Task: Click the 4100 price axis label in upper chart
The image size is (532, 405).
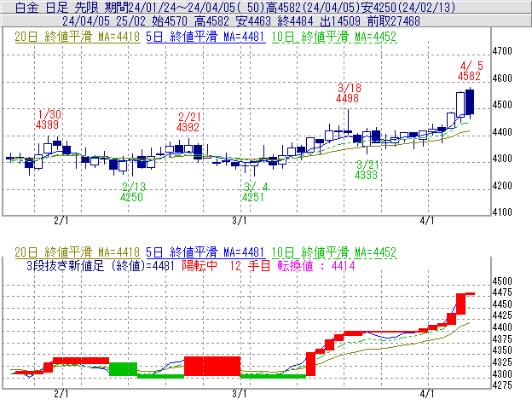Action: click(x=502, y=212)
